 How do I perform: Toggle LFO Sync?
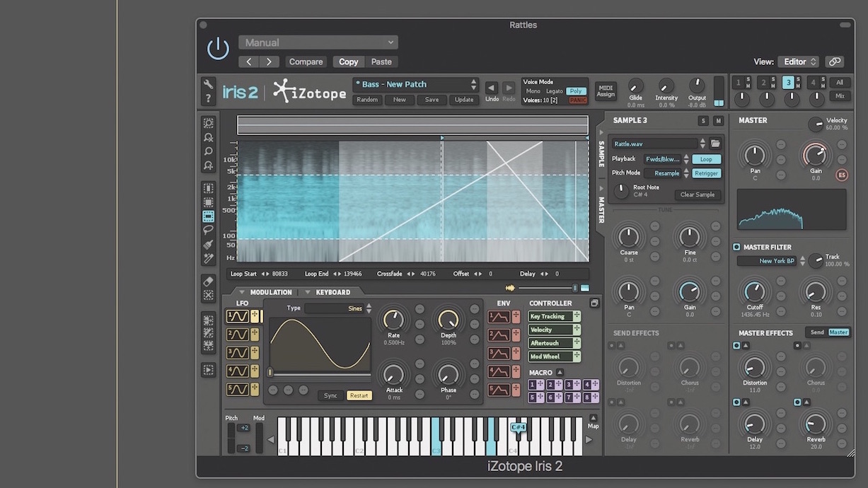tap(330, 395)
